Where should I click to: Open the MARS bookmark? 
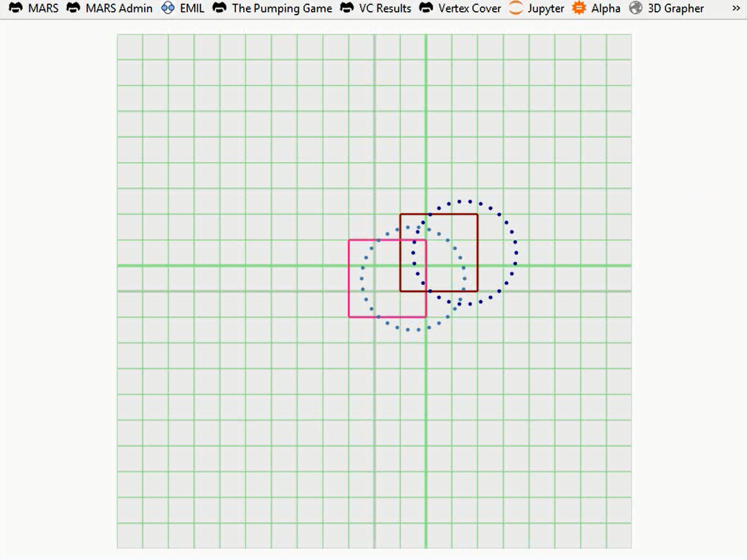click(x=33, y=8)
